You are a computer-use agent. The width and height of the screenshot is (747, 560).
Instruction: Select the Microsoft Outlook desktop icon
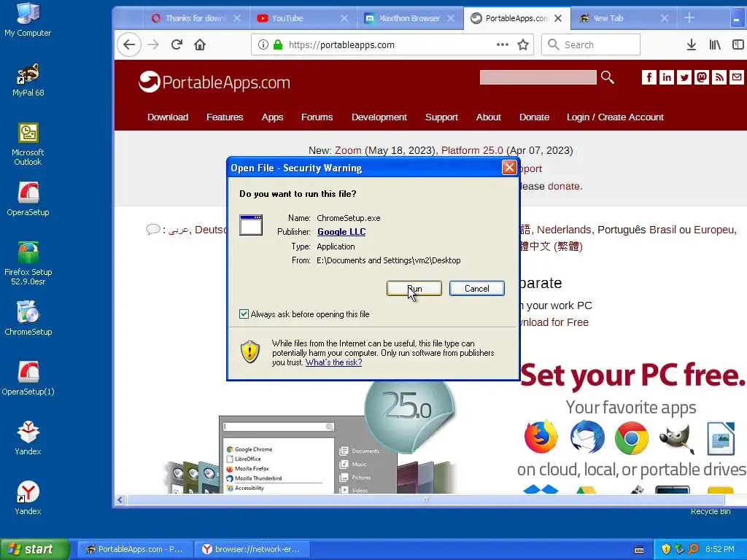click(x=28, y=144)
